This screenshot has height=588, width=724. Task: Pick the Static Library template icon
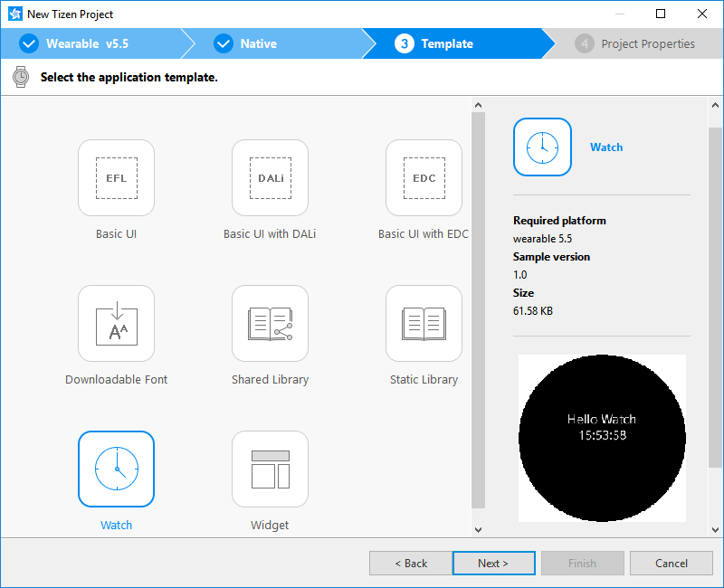[x=424, y=323]
